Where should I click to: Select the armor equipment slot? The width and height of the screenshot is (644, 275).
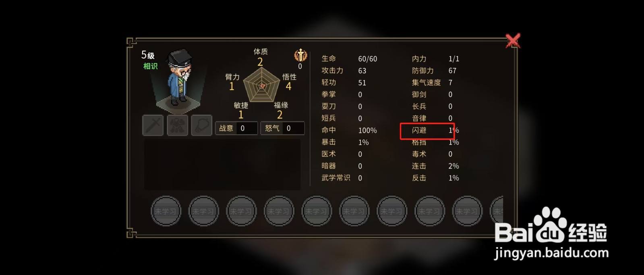[x=177, y=125]
